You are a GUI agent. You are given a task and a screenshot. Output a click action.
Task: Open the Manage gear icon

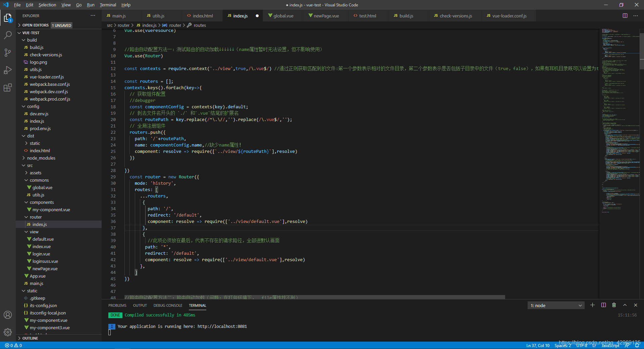pyautogui.click(x=8, y=332)
